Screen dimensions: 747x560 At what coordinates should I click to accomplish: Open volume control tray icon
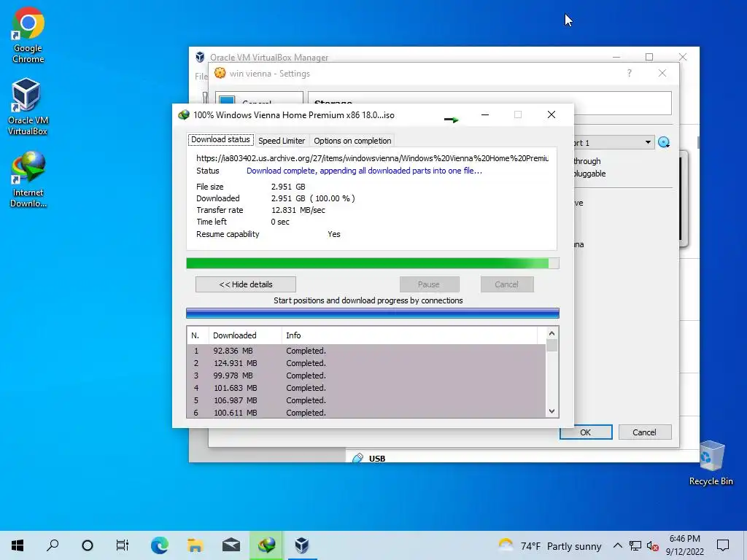[x=652, y=546]
